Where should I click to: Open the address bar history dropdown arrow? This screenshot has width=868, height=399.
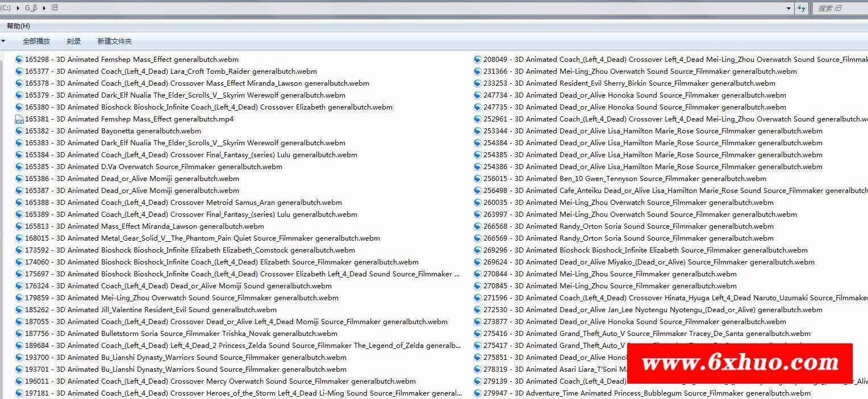coord(788,8)
